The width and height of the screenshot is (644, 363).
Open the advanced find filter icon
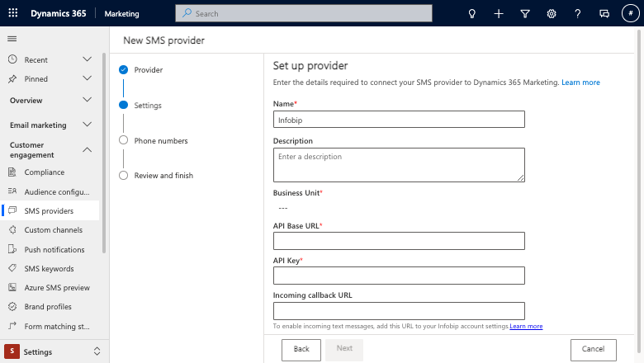point(525,13)
